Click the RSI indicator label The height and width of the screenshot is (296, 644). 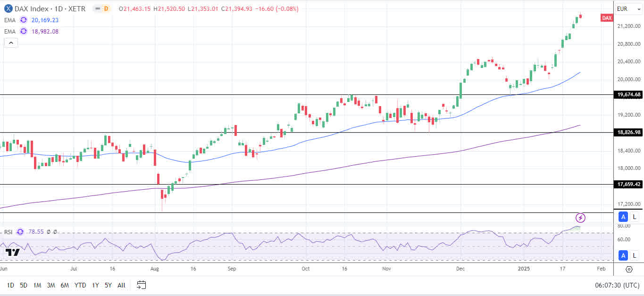point(8,232)
